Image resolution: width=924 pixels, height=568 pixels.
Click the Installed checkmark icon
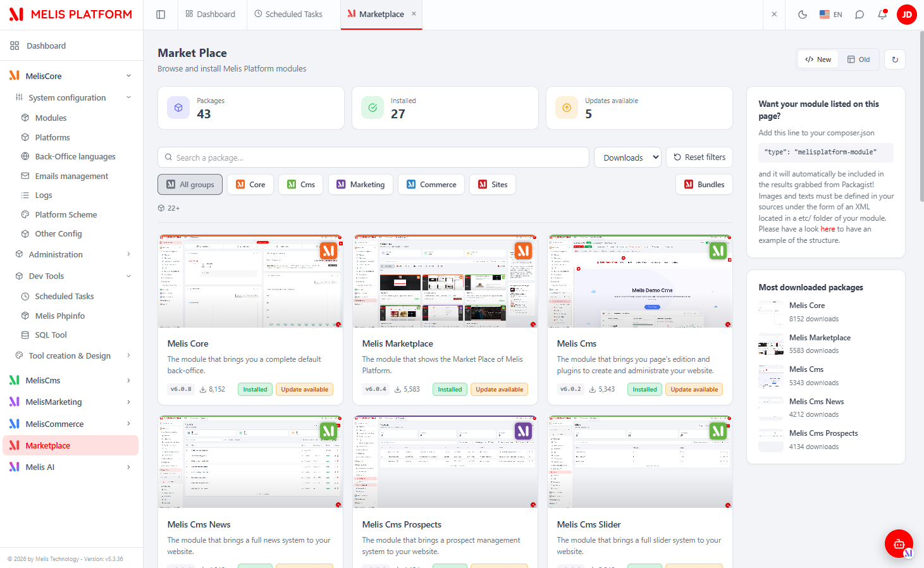coord(373,108)
